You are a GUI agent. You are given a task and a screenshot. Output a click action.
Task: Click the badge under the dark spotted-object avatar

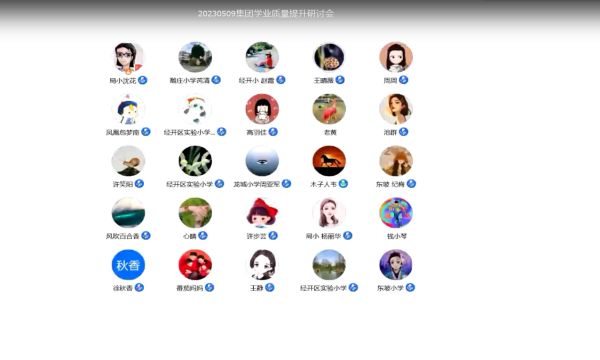[x=340, y=80]
